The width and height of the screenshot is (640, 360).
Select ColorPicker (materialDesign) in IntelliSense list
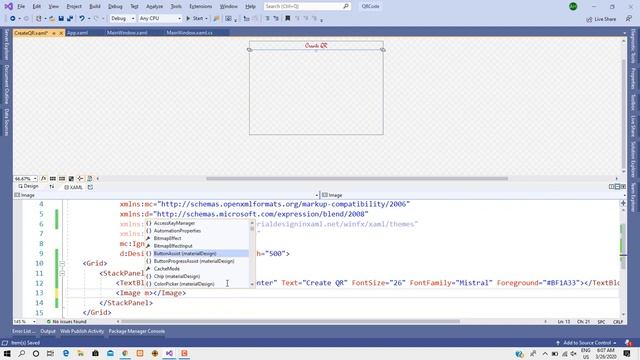(x=197, y=284)
